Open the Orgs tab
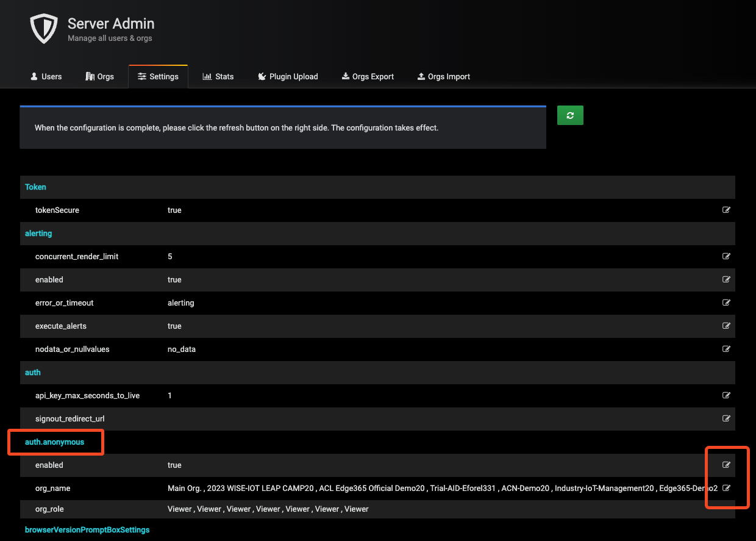 [x=99, y=76]
